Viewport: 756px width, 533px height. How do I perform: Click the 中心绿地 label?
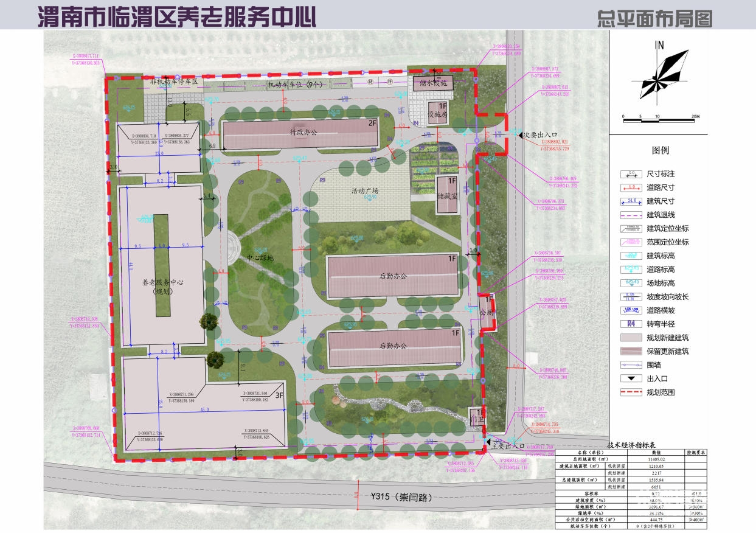pos(260,257)
